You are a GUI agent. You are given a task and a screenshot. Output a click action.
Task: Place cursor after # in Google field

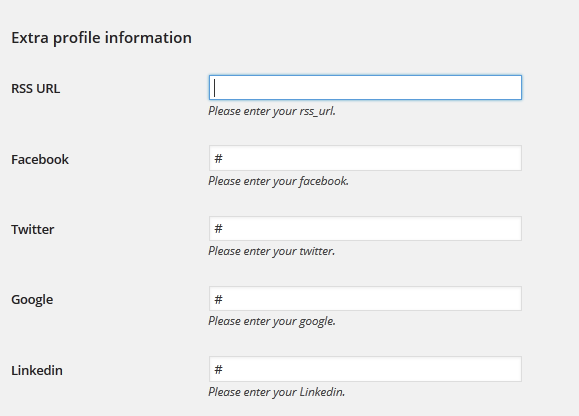[223, 299]
